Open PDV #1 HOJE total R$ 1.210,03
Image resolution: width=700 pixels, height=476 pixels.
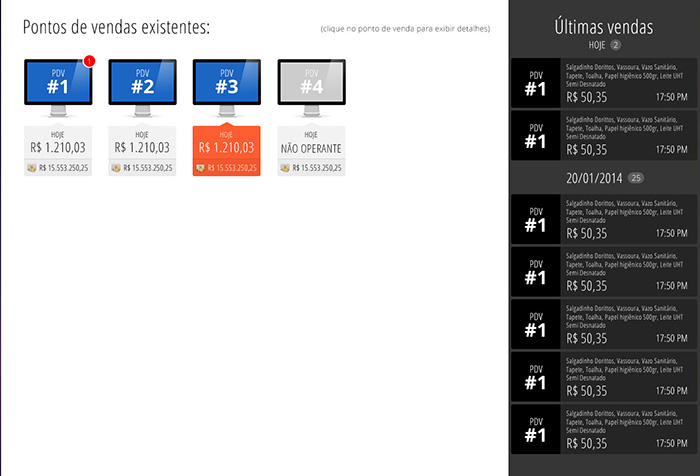pyautogui.click(x=58, y=147)
